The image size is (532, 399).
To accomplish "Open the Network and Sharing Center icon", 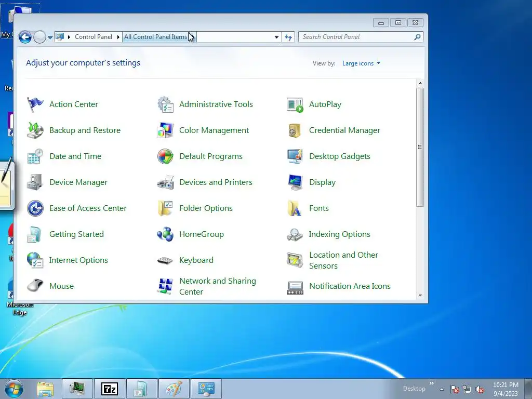I will (165, 286).
